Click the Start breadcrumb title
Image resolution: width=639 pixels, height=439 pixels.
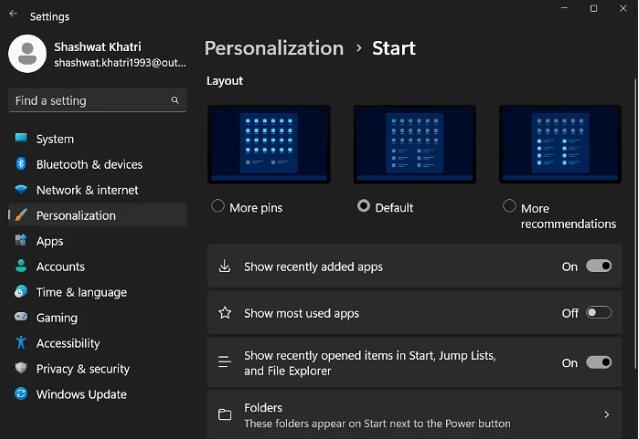(x=394, y=48)
